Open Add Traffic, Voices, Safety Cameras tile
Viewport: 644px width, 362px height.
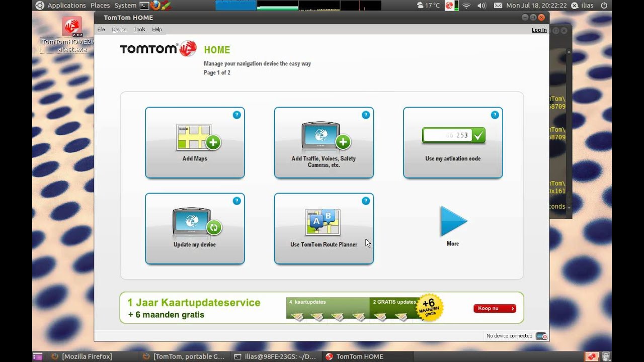(324, 143)
